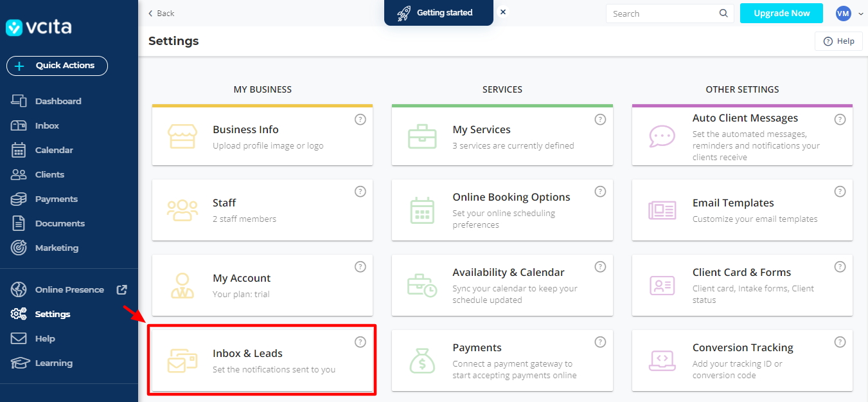Open the Dashboard sidebar icon
868x402 pixels.
(19, 101)
